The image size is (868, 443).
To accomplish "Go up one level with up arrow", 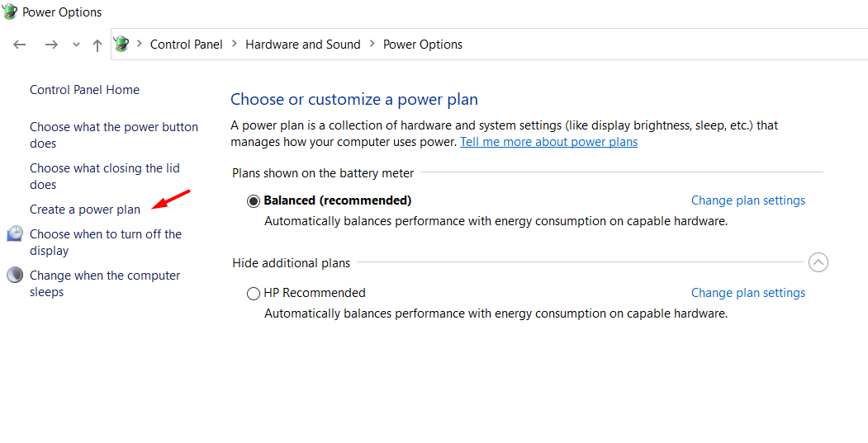I will 97,45.
